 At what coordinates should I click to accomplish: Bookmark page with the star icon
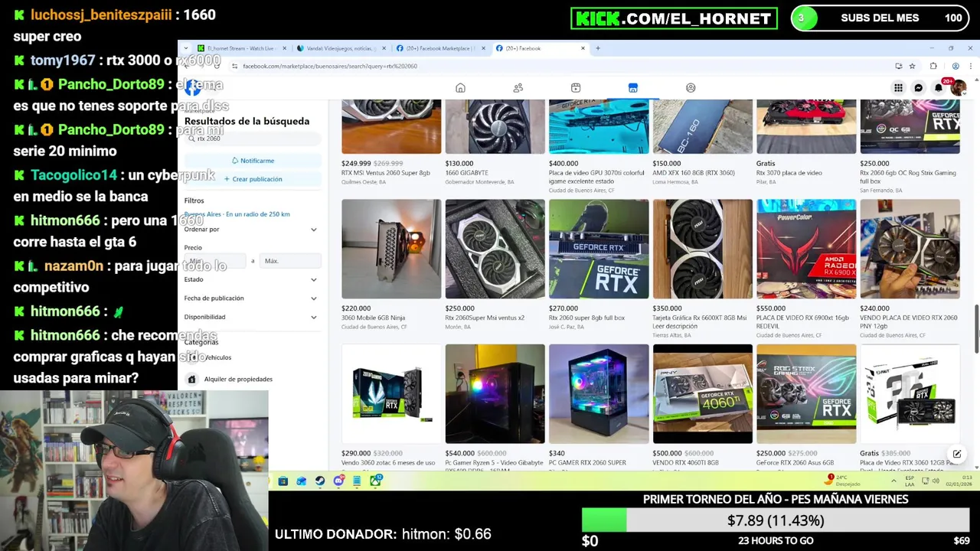[x=912, y=67]
